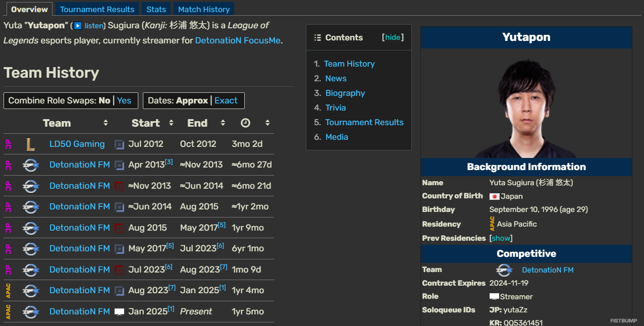Open DetonatioN FocusMe link in intro

[238, 40]
